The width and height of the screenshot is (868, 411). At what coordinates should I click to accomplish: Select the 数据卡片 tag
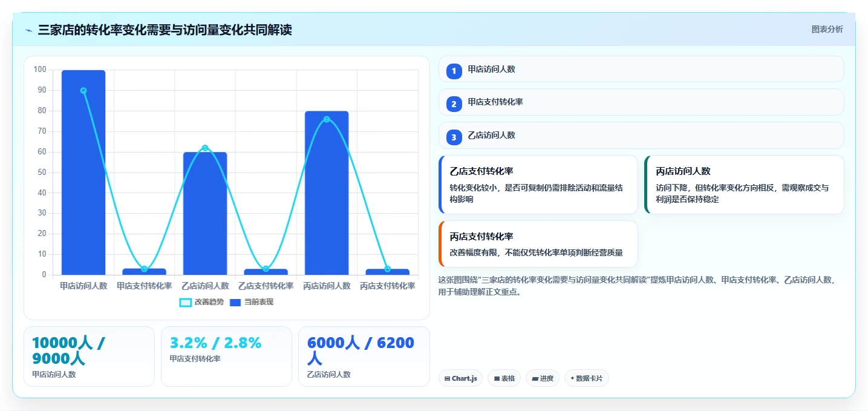coord(586,378)
